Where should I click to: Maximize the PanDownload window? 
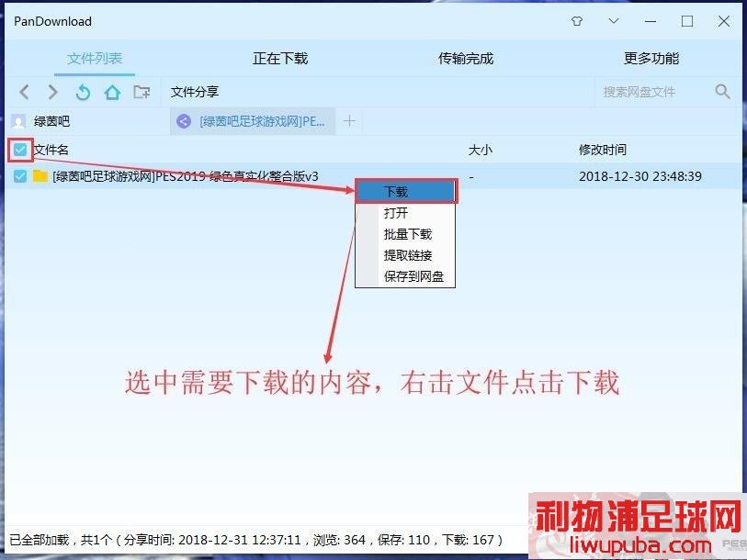click(x=687, y=21)
